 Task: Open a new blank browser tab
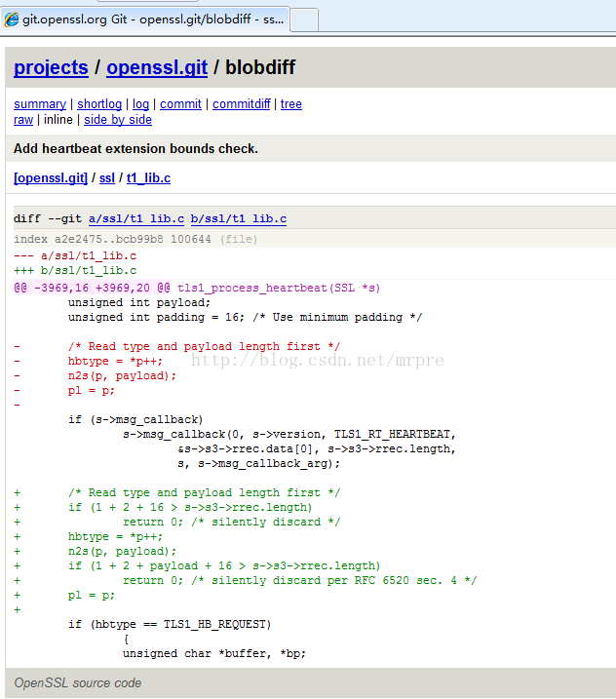coord(304,20)
